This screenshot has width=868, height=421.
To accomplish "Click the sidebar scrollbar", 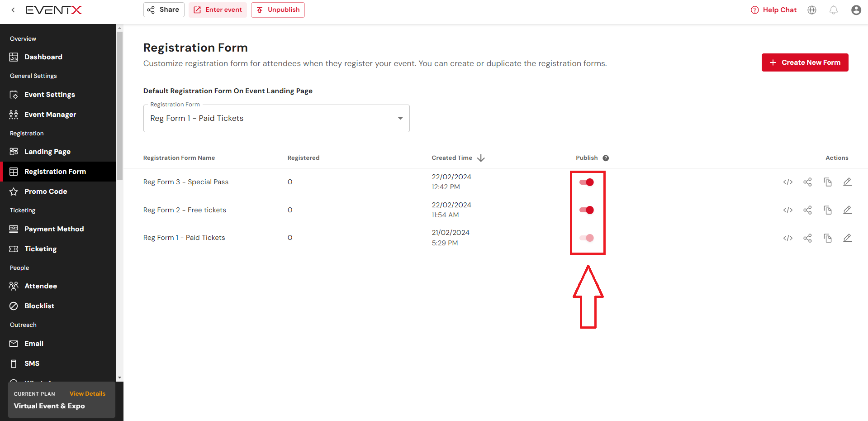I will click(x=119, y=105).
